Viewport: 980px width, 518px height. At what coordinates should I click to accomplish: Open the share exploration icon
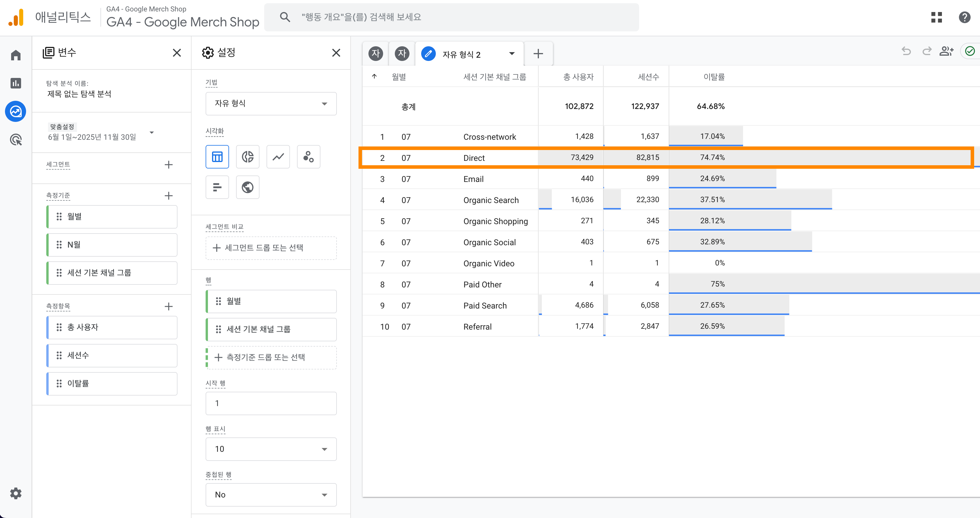[946, 51]
